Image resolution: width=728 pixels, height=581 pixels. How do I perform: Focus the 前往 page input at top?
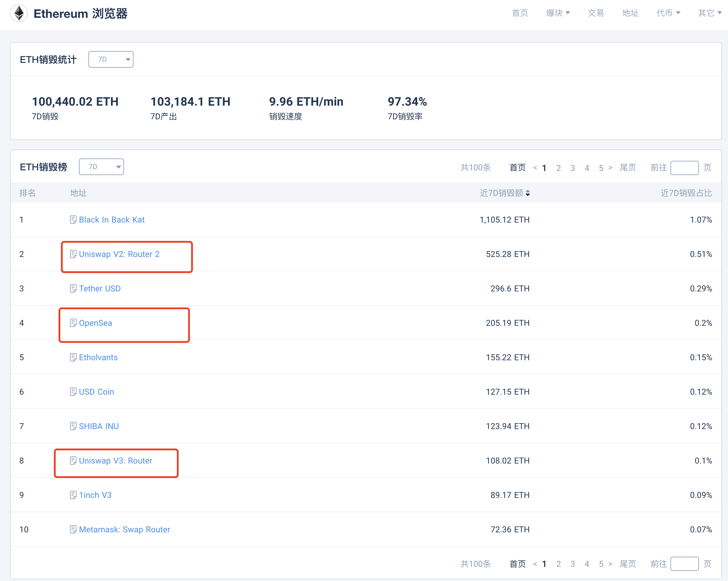coord(684,168)
